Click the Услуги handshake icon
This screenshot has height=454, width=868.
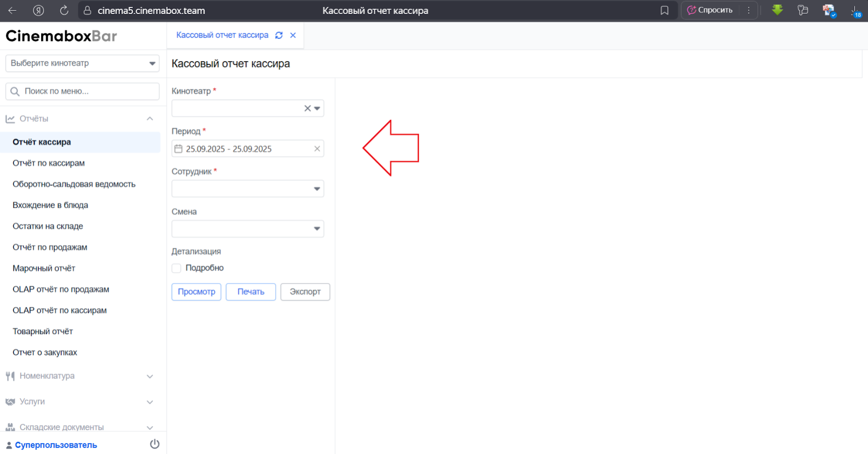coord(10,402)
